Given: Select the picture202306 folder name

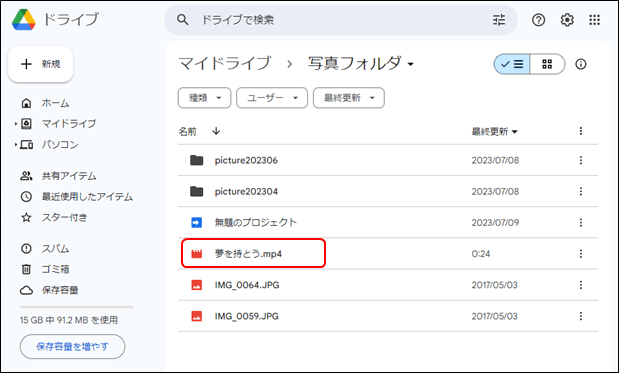Looking at the screenshot, I should pos(246,160).
